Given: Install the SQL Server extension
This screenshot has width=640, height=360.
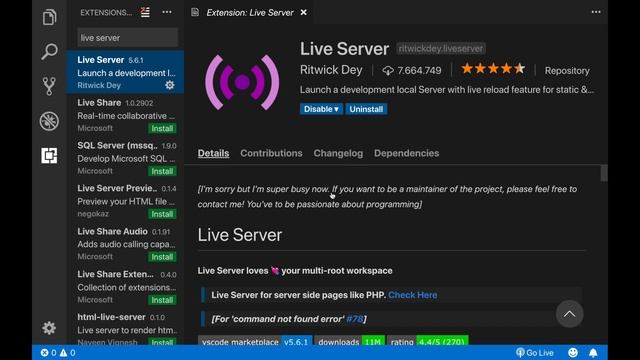Looking at the screenshot, I should (x=162, y=171).
